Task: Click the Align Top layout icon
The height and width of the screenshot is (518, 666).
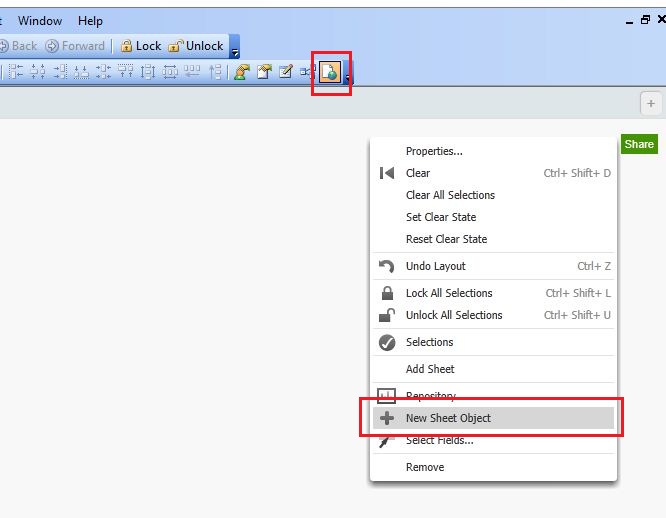Action: (125, 71)
